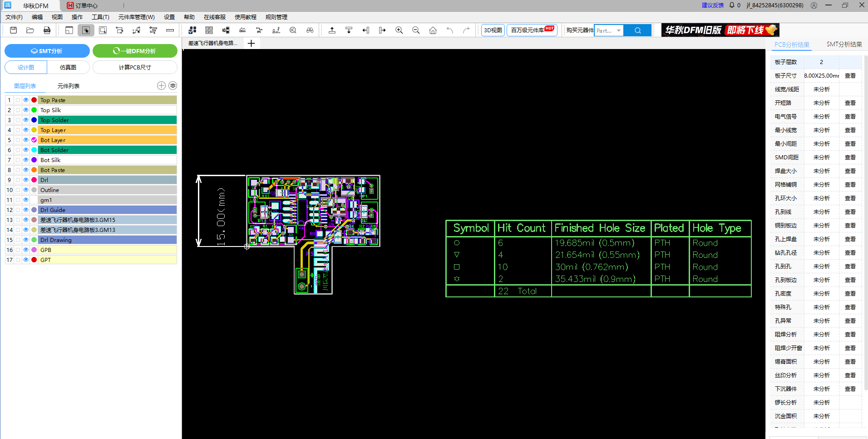The image size is (868, 439).
Task: Click 计算PCB尺寸 button
Action: (x=135, y=67)
